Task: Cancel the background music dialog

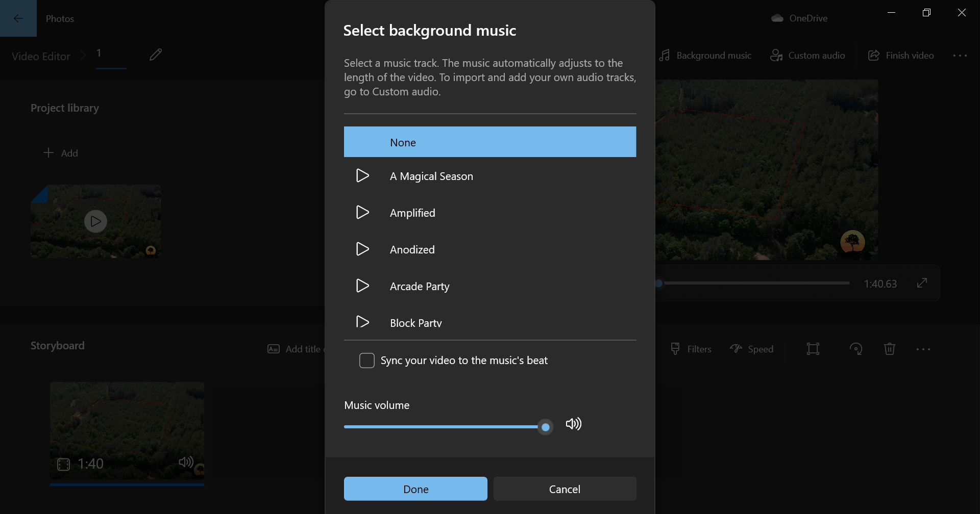Action: [565, 489]
